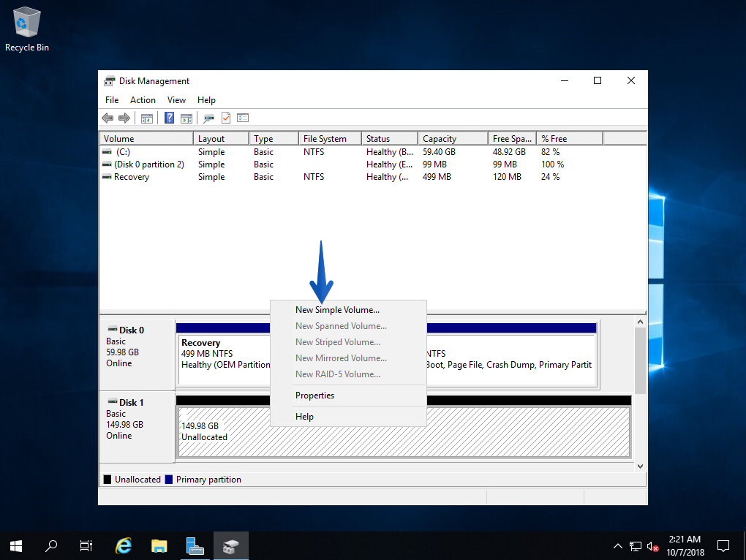Sort by the Capacity column header
This screenshot has height=560, width=746.
(x=453, y=138)
